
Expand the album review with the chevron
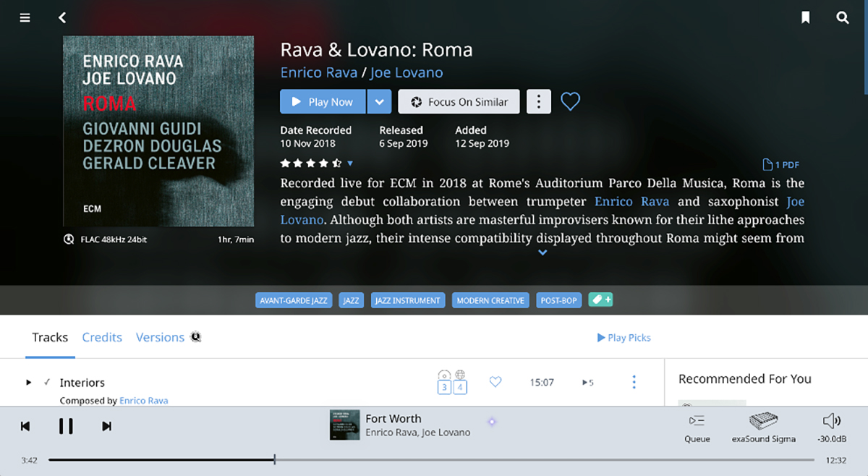542,252
